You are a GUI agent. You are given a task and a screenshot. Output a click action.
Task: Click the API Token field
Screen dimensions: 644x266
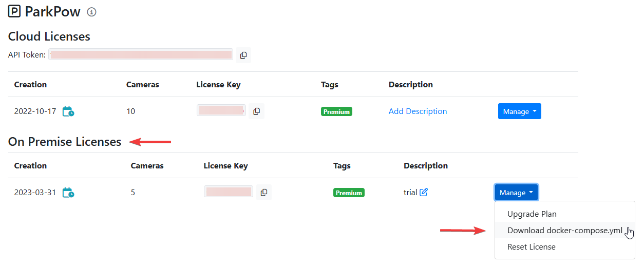tap(141, 55)
